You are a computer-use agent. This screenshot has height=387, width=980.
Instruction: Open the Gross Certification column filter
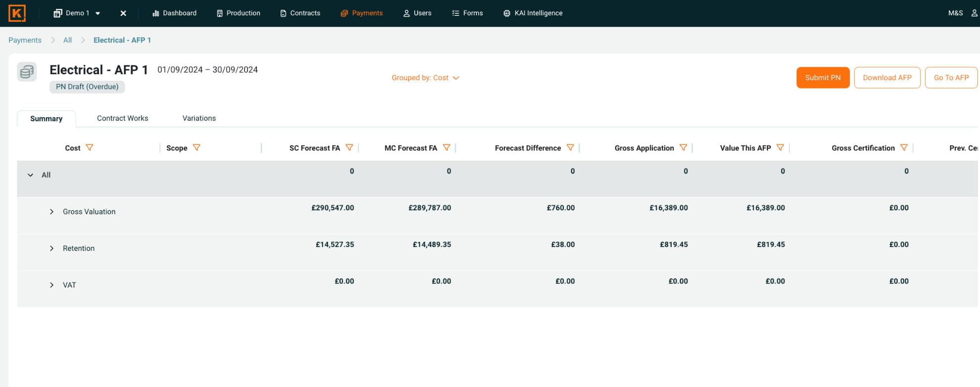point(904,147)
